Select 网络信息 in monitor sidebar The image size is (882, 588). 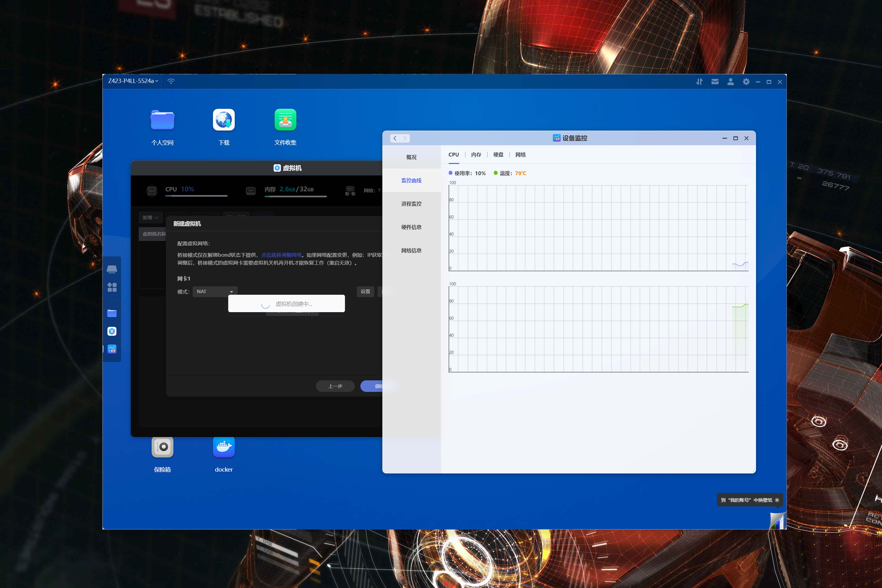(411, 250)
